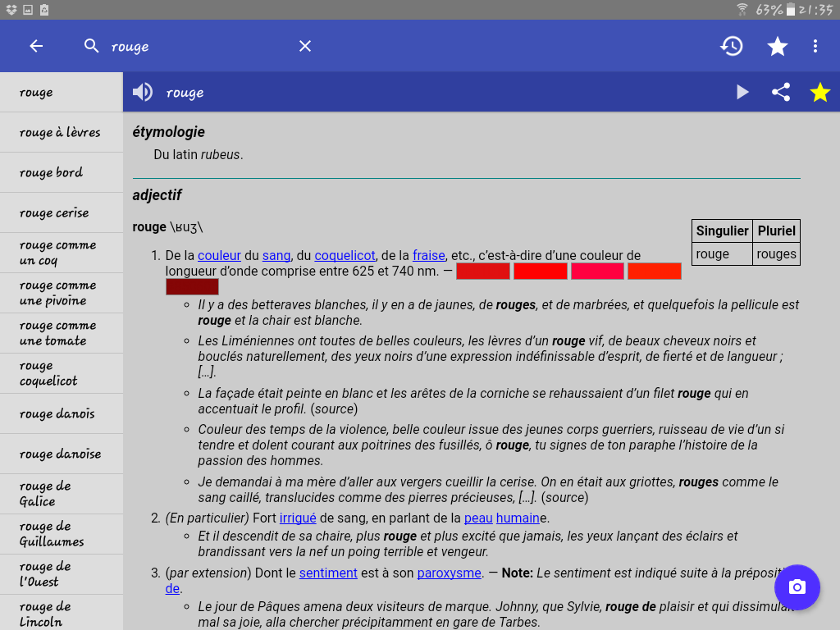This screenshot has height=630, width=840.
Task: Tap the back arrow in top bar
Action: (36, 46)
